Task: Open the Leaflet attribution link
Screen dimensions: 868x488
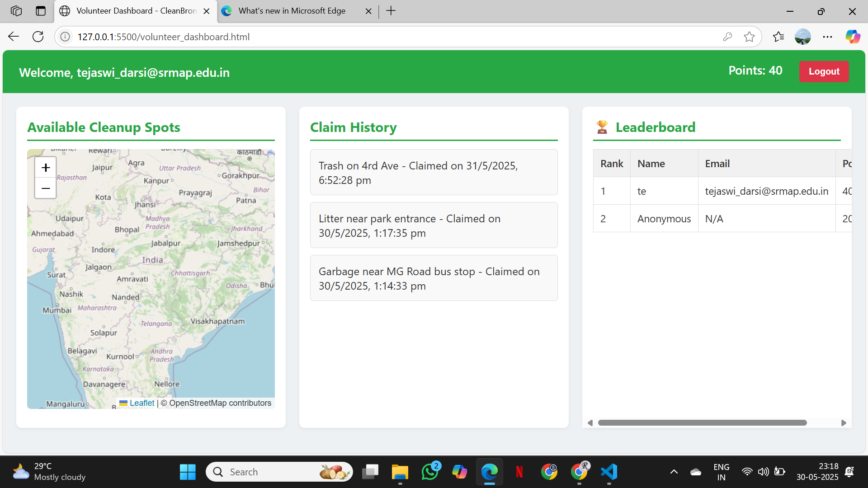Action: pos(142,403)
